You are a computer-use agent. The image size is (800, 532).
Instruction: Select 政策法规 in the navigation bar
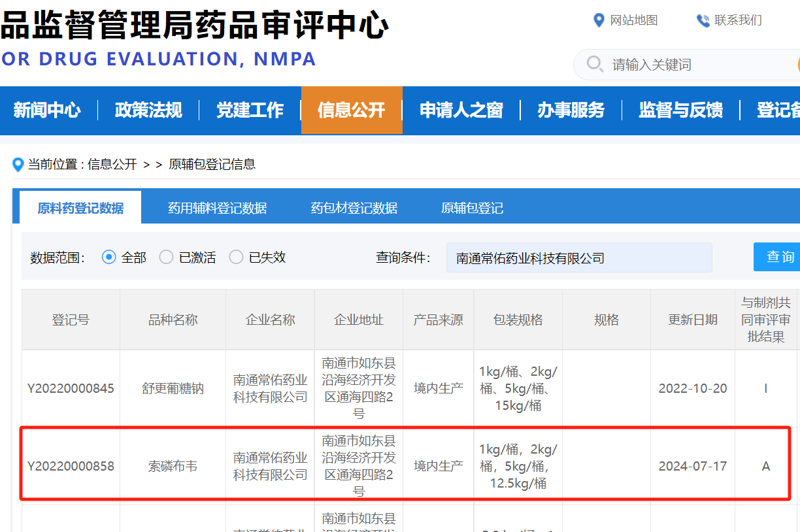pyautogui.click(x=148, y=111)
